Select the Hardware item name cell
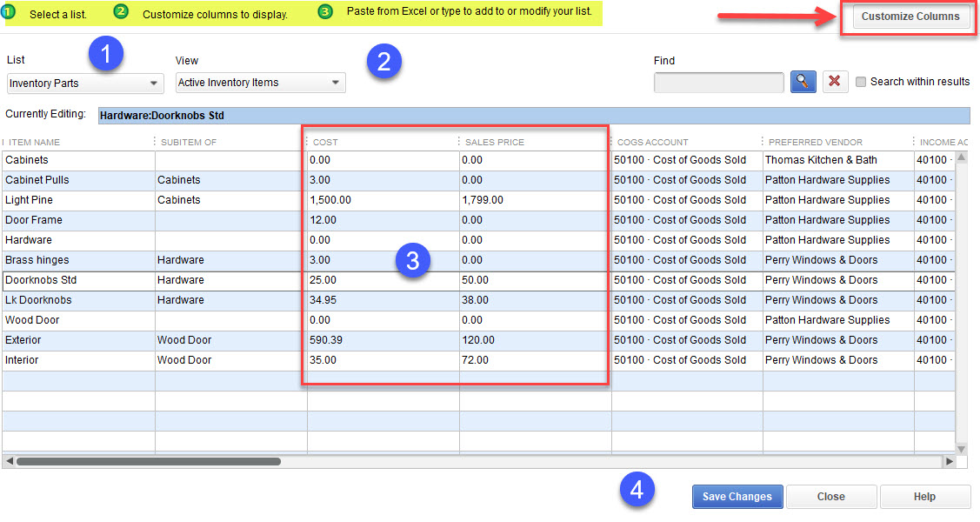Viewport: 980px width, 522px height. [79, 240]
